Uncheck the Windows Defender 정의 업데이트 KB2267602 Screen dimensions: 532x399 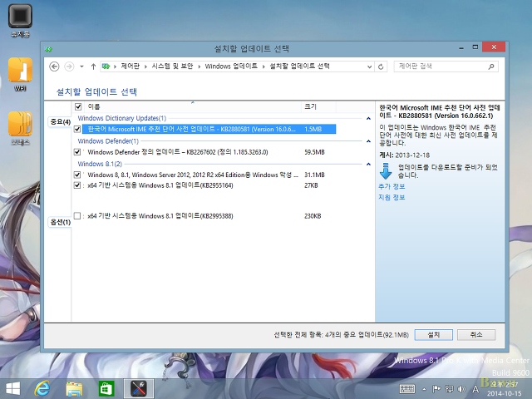(x=77, y=152)
